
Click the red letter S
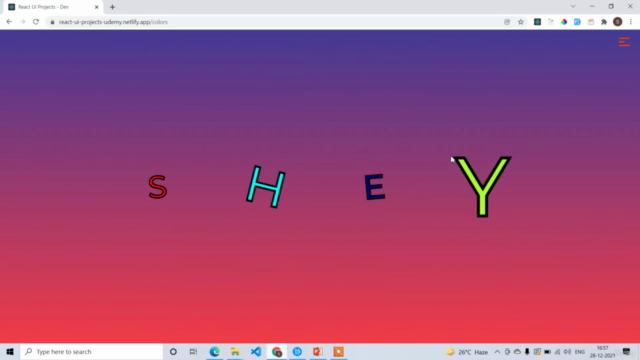pos(158,187)
